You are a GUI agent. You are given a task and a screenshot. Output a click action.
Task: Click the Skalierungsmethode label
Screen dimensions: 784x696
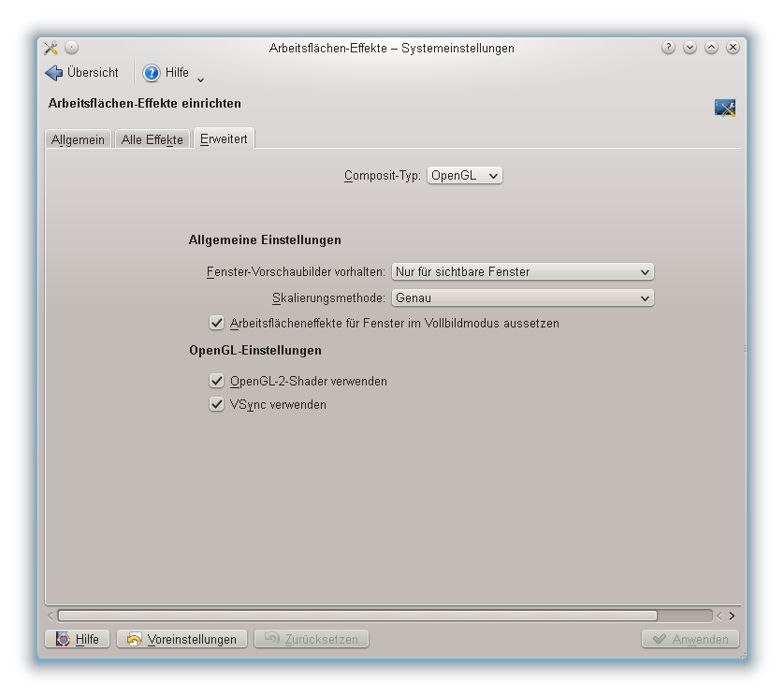tap(328, 298)
